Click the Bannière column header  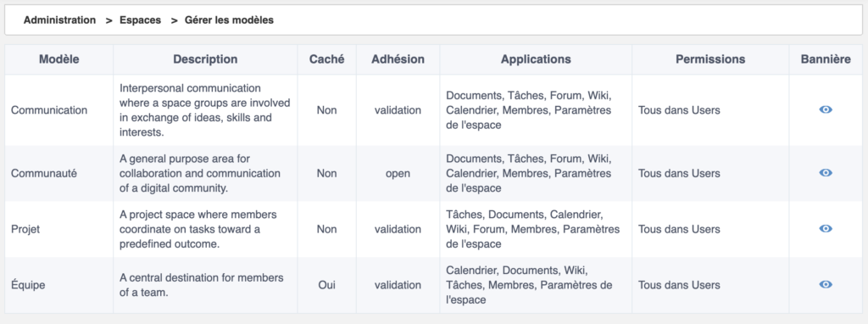tap(826, 59)
